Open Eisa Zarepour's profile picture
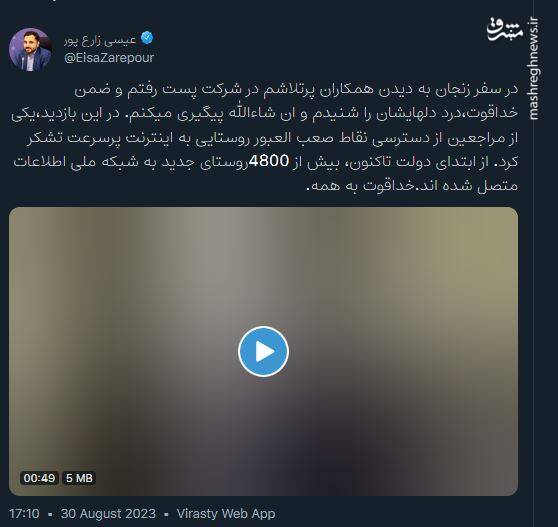This screenshot has height=527, width=558. (31, 50)
